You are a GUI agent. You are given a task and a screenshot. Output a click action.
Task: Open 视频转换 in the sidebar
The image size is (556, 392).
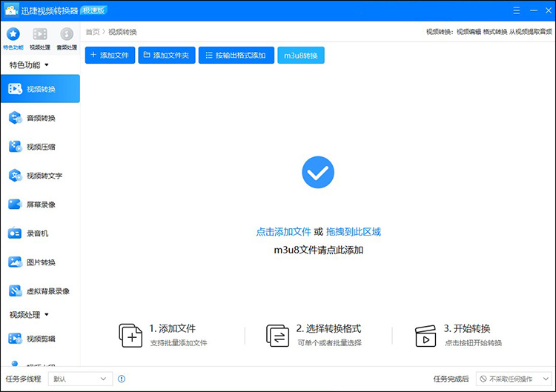40,89
